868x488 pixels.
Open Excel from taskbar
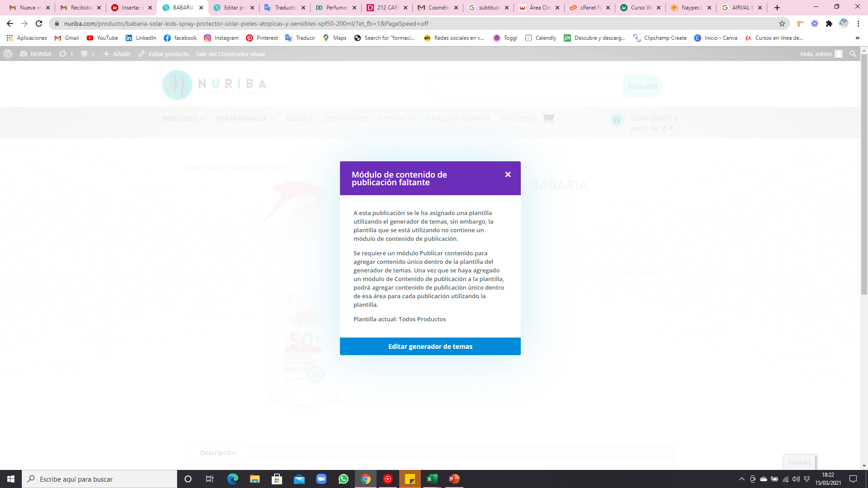click(432, 479)
